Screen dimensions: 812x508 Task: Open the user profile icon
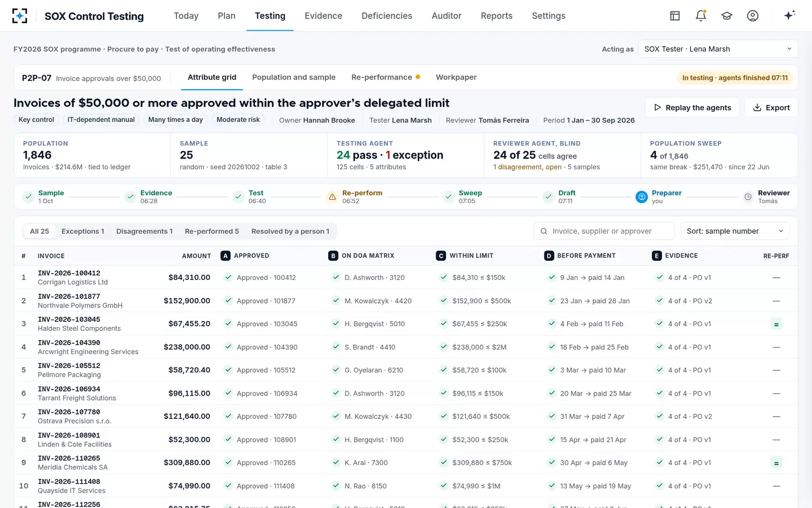point(753,16)
